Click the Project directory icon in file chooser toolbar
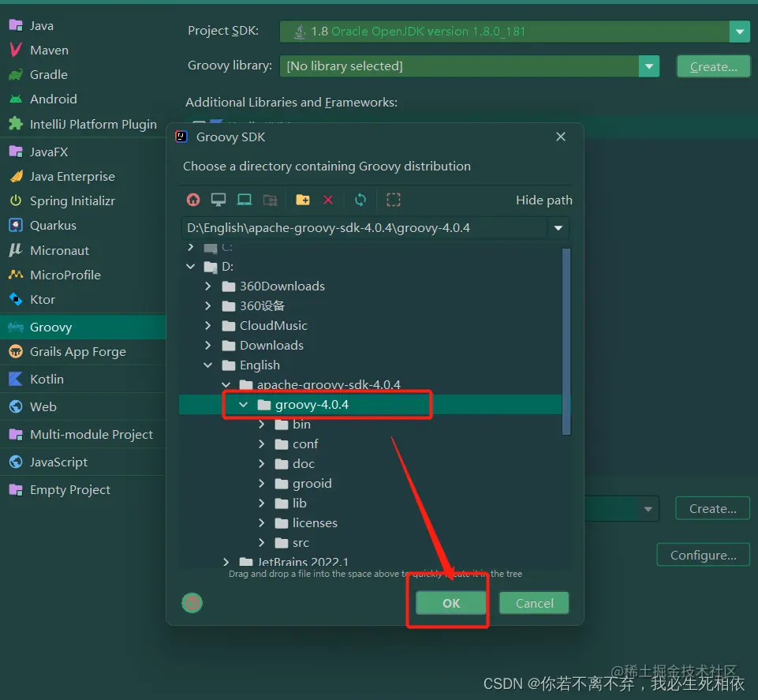 point(245,200)
